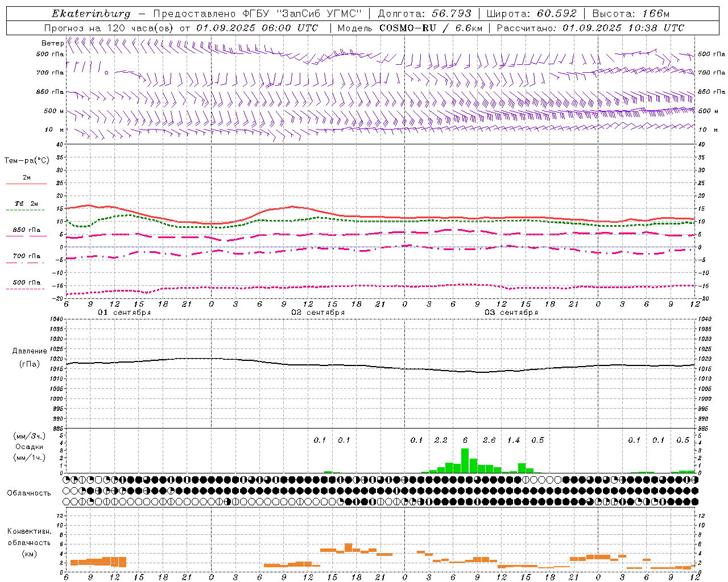Click the '6' three-hour precipitation value

pos(465,440)
